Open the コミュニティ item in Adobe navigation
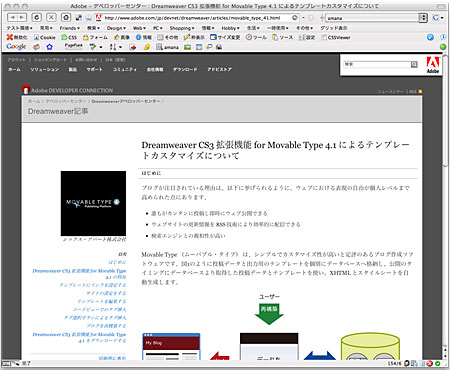 pyautogui.click(x=125, y=69)
